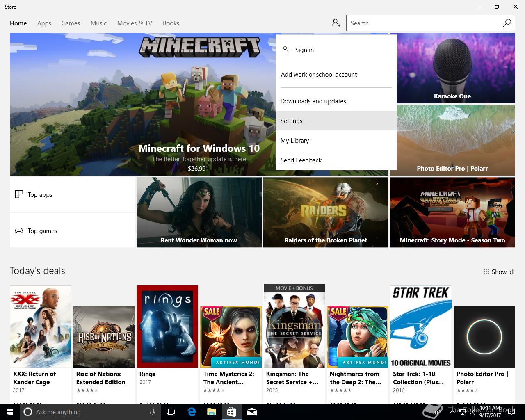Image resolution: width=525 pixels, height=420 pixels.
Task: Open Photo Editor Pro Polarr deal thumbnail
Action: coord(484,337)
